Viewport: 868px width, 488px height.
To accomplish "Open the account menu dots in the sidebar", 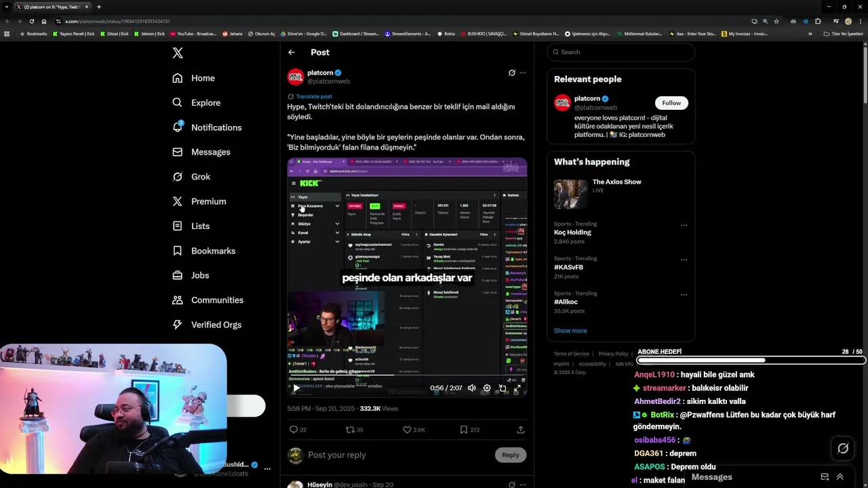I will coord(267,468).
